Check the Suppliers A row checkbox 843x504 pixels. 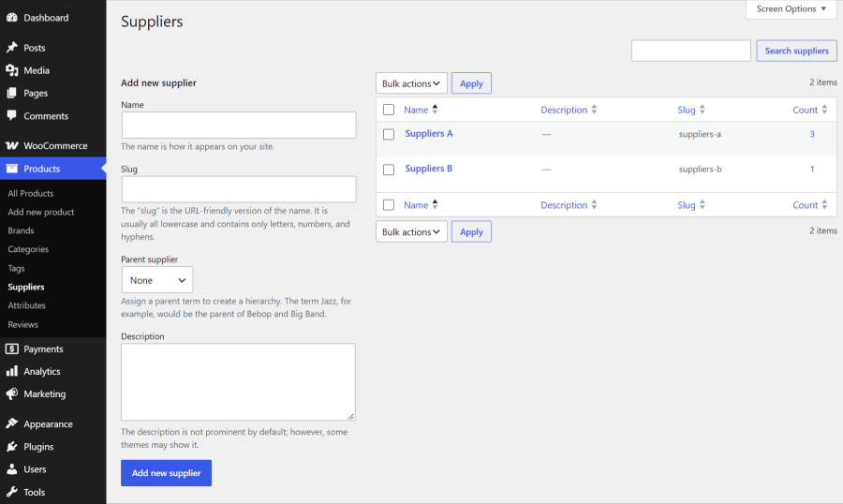(x=388, y=134)
